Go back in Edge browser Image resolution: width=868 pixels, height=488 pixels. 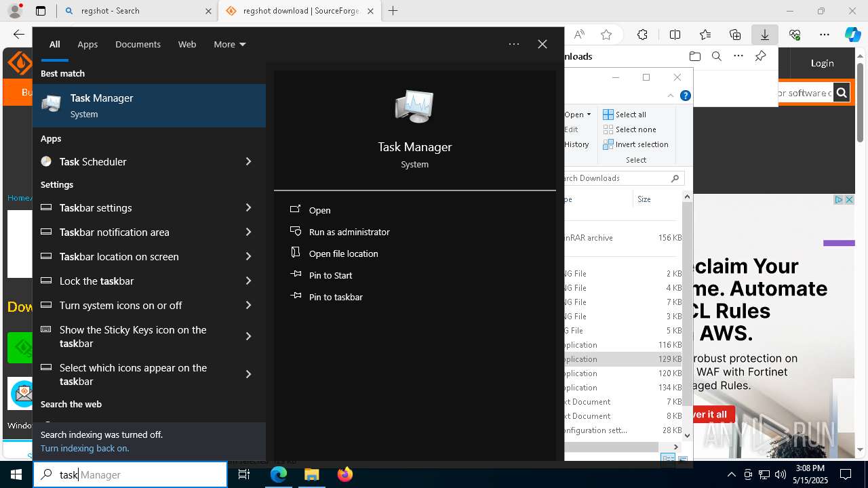point(18,35)
